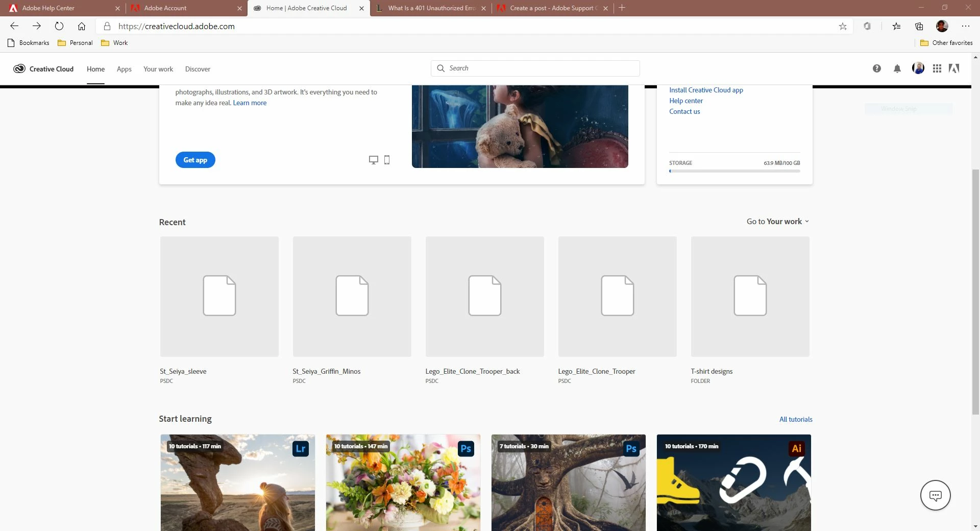The image size is (980, 531).
Task: Click the mobile platform icon near Get app
Action: coord(386,160)
